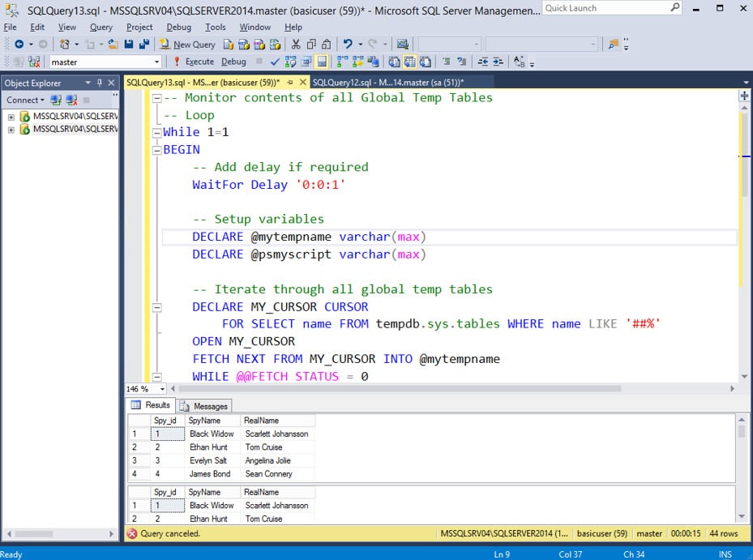The height and width of the screenshot is (560, 753).
Task: Click the Database Engine Query icon
Action: click(x=229, y=45)
